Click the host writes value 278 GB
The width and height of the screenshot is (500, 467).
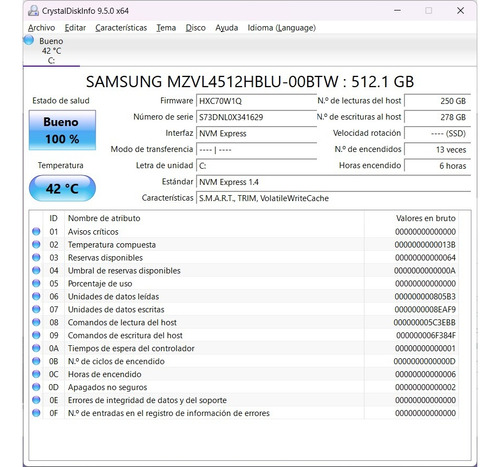pyautogui.click(x=437, y=117)
